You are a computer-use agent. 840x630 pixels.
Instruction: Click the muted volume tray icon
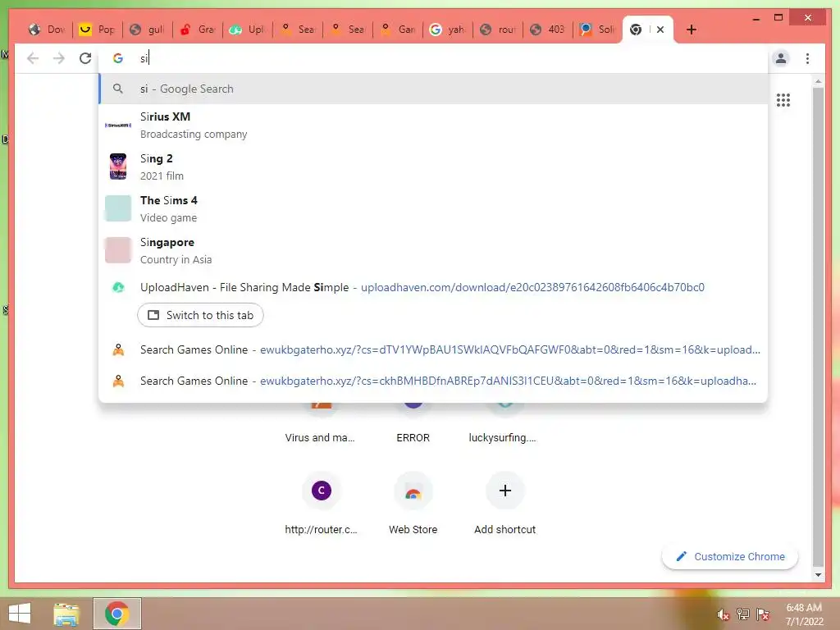pyautogui.click(x=724, y=615)
